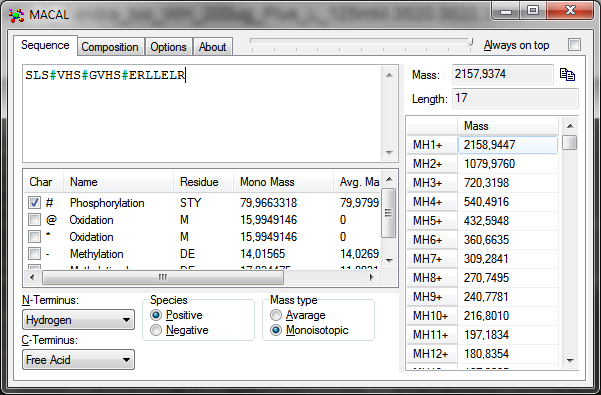Click the modifications list scroll down arrow
This screenshot has height=395, width=601.
tap(389, 261)
